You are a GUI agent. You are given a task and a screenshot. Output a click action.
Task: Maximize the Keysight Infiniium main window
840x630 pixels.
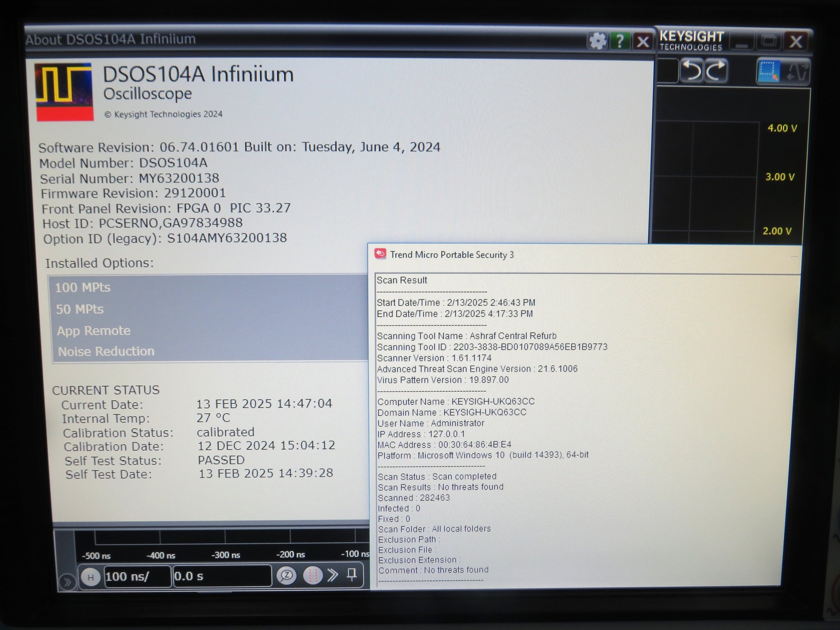click(x=768, y=42)
